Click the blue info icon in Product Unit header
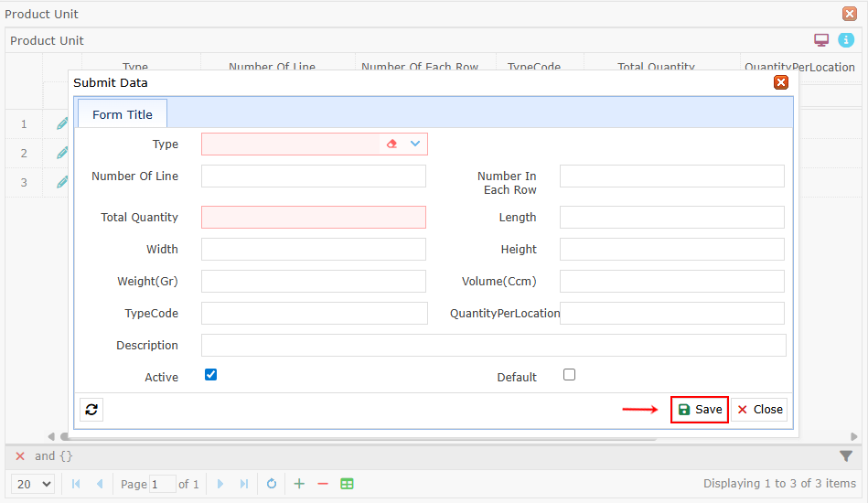The width and height of the screenshot is (868, 503). 846,40
